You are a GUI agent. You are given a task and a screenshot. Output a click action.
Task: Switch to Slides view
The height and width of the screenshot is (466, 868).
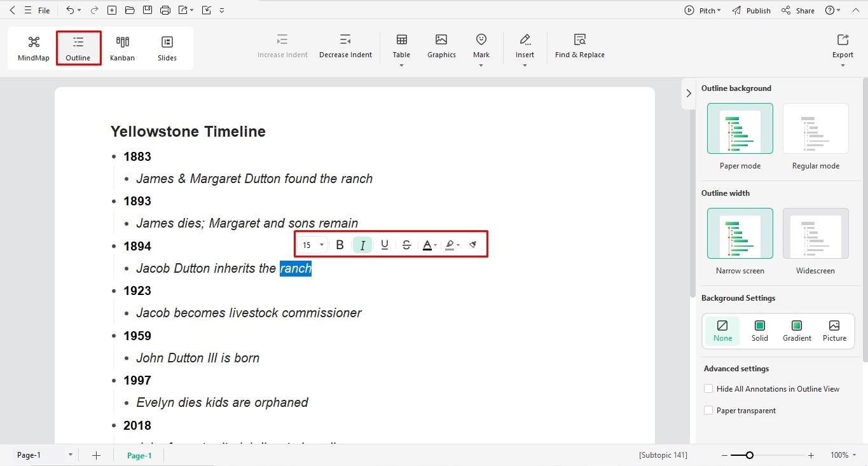(167, 48)
